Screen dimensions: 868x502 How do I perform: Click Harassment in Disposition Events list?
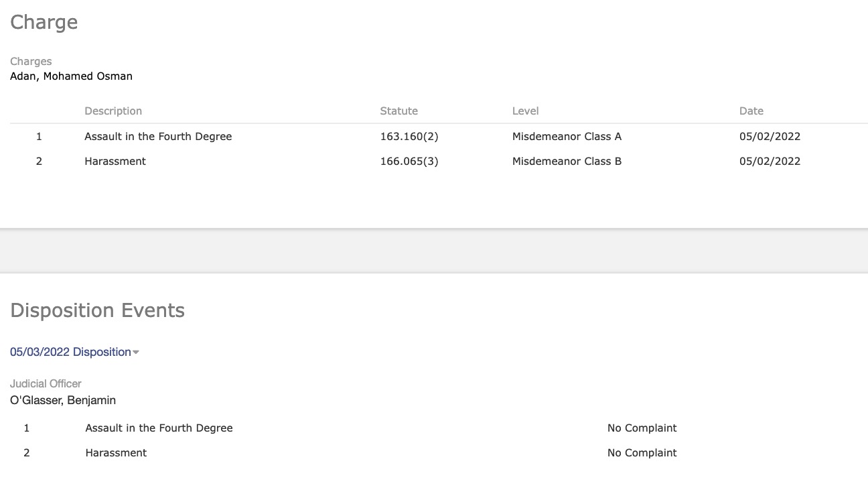116,453
